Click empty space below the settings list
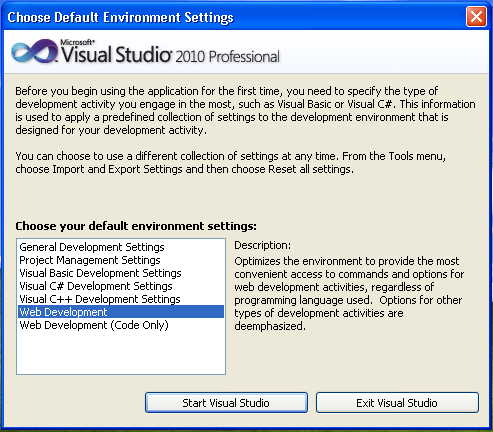Screen dimensions: 493x432 [121, 353]
